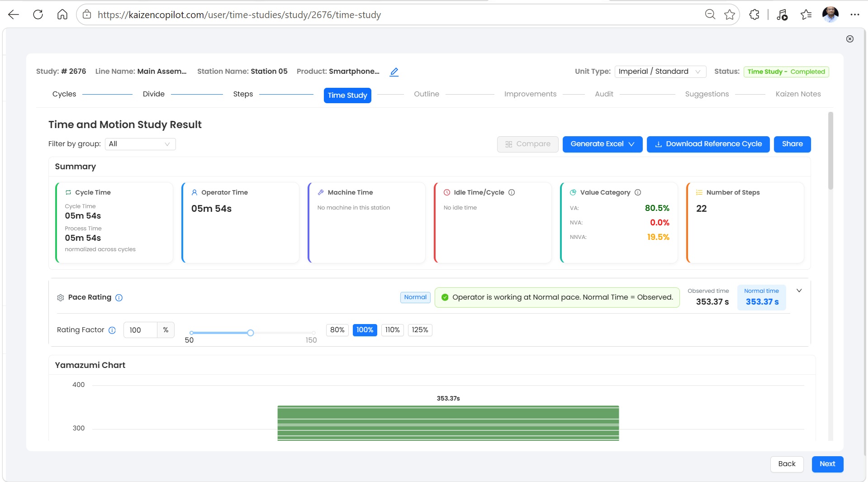Viewport: 868px width, 482px height.
Task: Click the Normal pace tag
Action: coord(415,297)
